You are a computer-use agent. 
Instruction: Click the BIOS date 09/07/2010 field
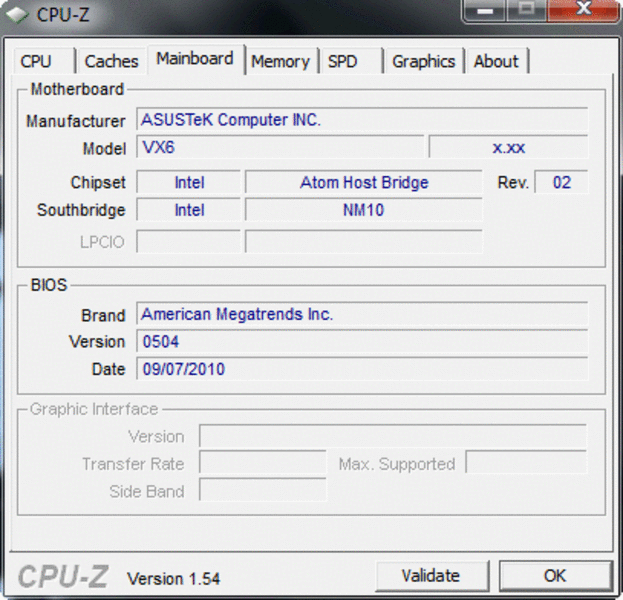[x=362, y=368]
